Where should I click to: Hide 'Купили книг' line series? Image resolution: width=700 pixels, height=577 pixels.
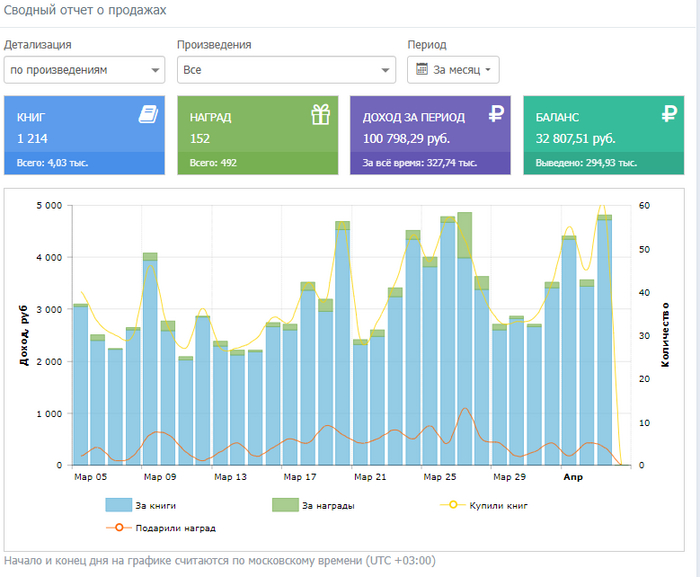(484, 505)
